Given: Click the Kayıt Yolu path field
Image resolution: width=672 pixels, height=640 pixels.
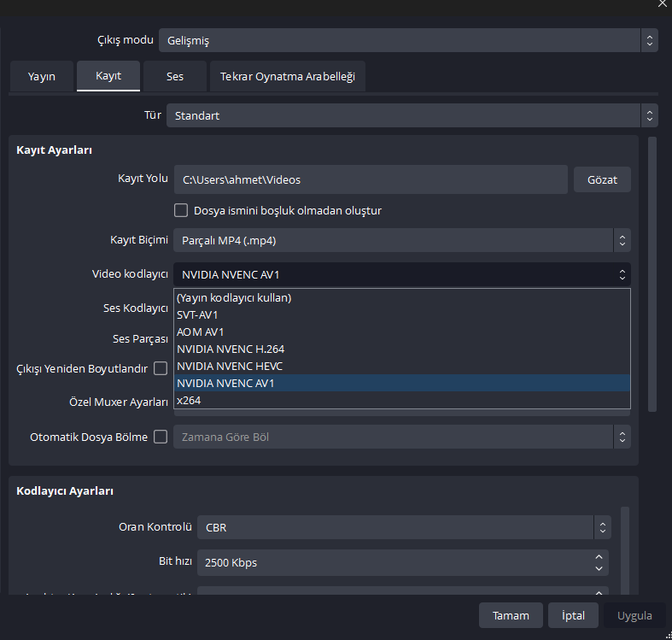Looking at the screenshot, I should tap(371, 180).
